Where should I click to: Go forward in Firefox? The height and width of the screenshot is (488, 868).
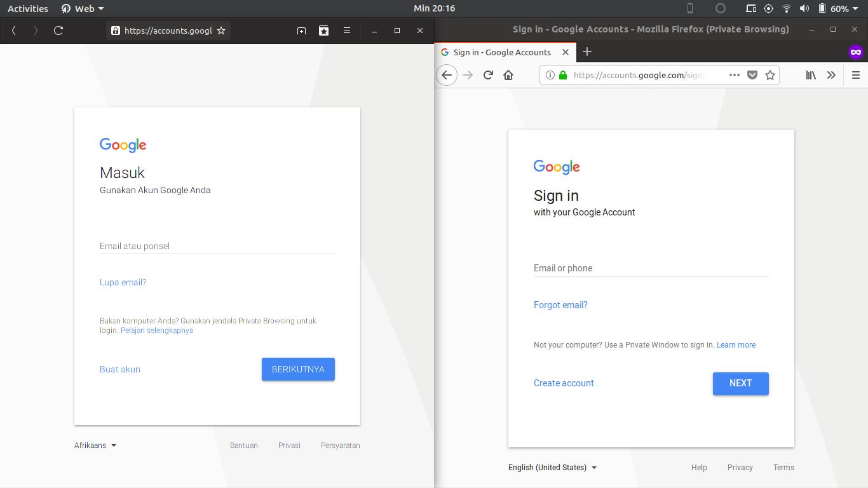point(468,75)
